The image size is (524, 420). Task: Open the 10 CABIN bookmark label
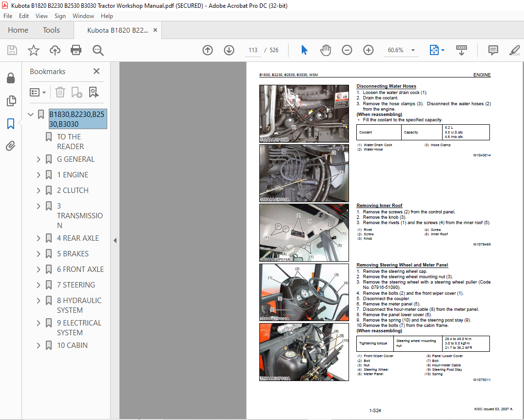(72, 345)
